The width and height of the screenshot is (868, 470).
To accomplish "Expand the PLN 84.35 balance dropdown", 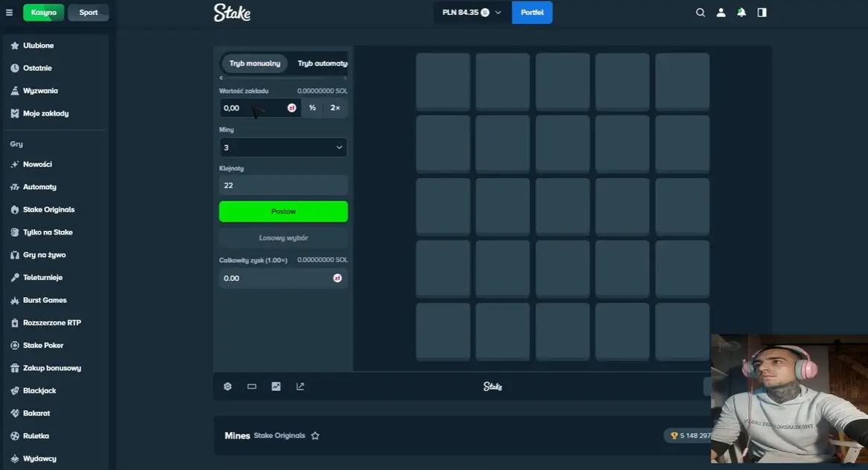I will [x=472, y=12].
